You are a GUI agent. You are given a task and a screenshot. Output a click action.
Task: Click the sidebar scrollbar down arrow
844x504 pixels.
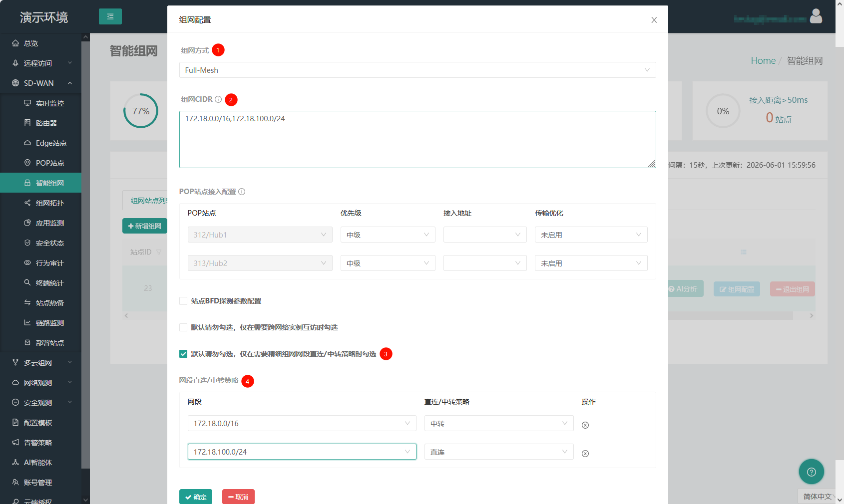click(85, 500)
